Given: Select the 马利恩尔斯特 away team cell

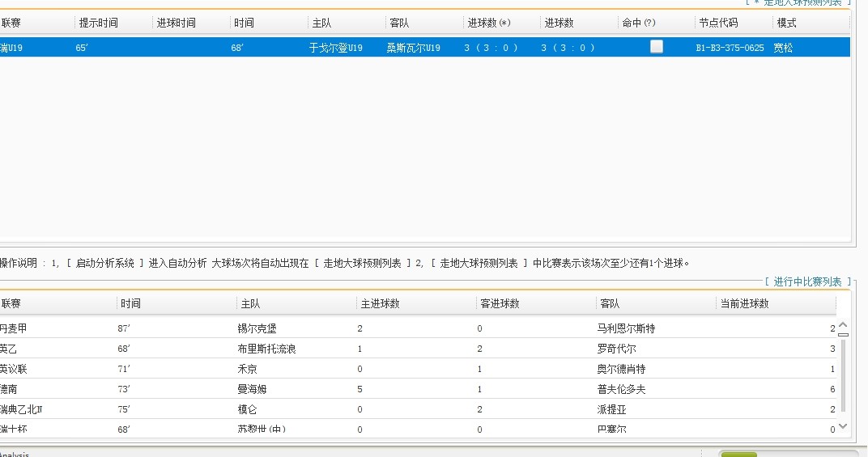Looking at the screenshot, I should pos(626,328).
